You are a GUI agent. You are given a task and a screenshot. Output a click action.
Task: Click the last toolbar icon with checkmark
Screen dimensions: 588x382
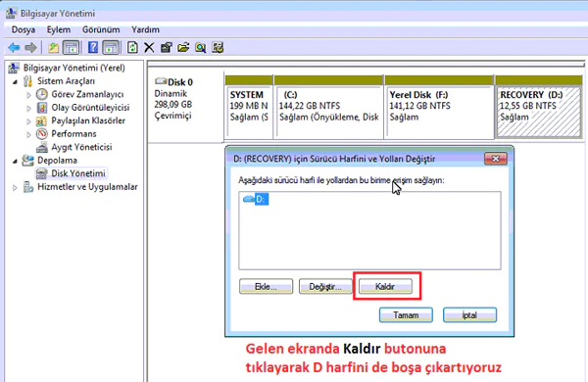pyautogui.click(x=218, y=48)
